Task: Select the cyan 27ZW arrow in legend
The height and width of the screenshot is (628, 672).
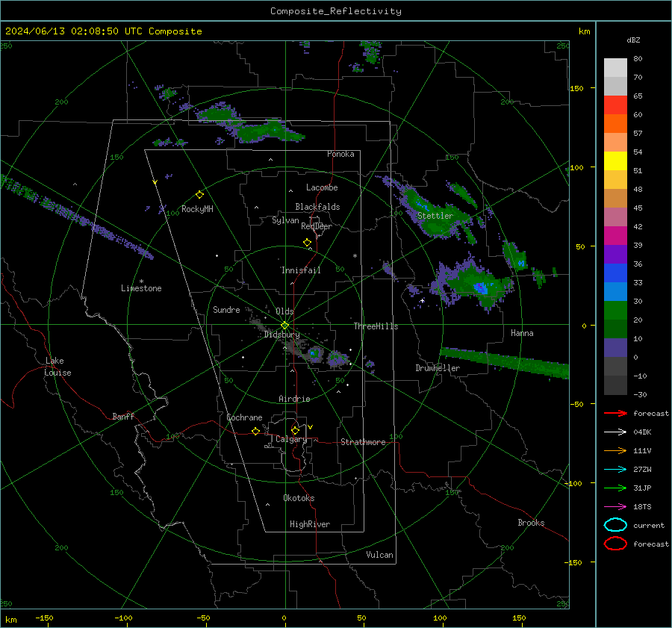Action: pyautogui.click(x=615, y=470)
